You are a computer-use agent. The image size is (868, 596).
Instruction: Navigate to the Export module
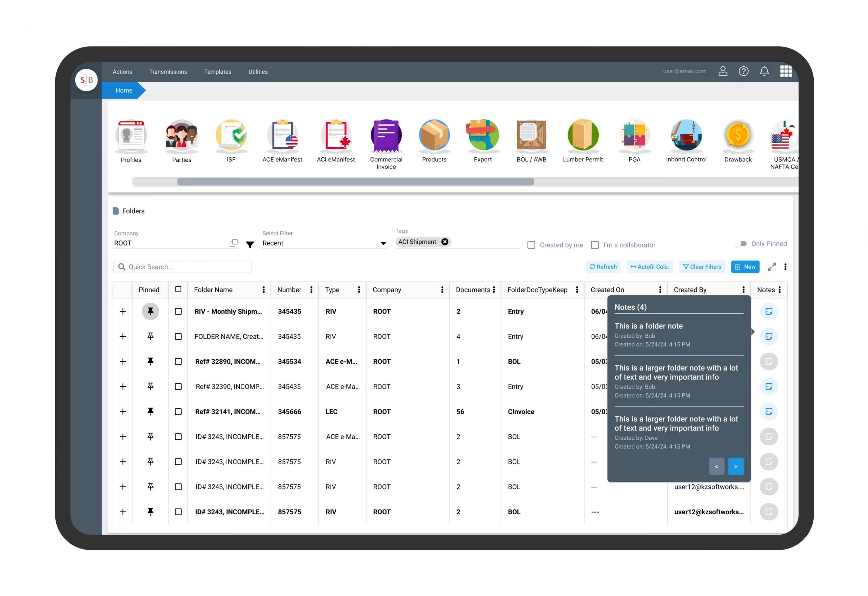pos(482,141)
